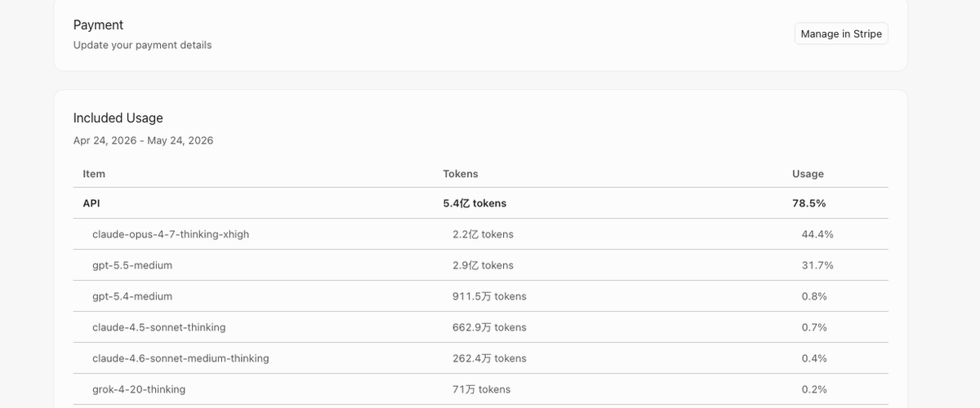Open Manage in Stripe payment settings
Screen dimensions: 980x408
(841, 33)
